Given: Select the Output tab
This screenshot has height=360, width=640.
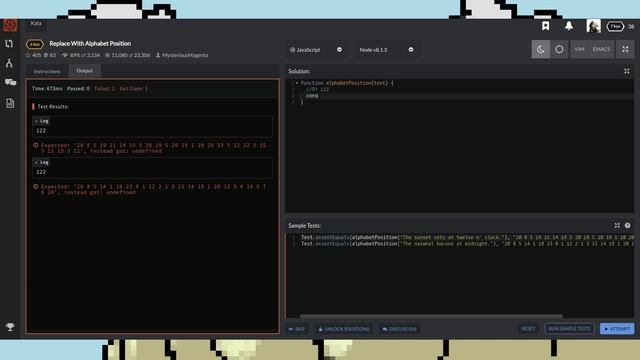Looking at the screenshot, I should pos(84,71).
